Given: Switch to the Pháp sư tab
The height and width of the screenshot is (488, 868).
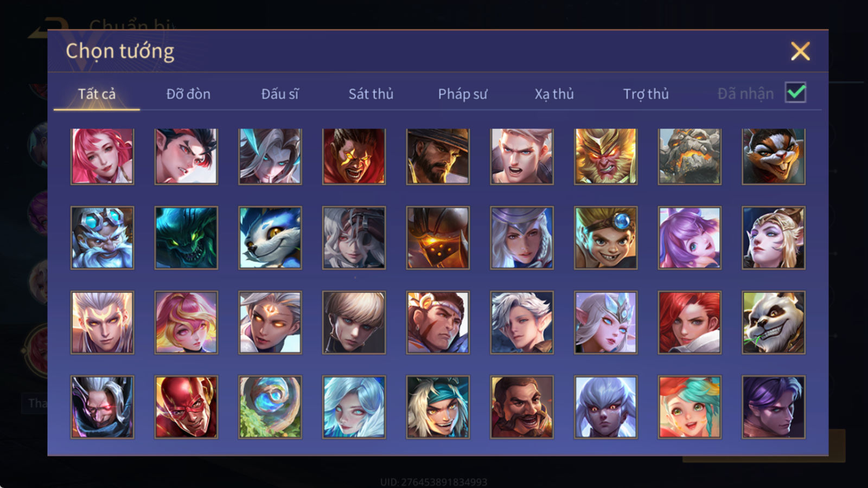Looking at the screenshot, I should 463,94.
